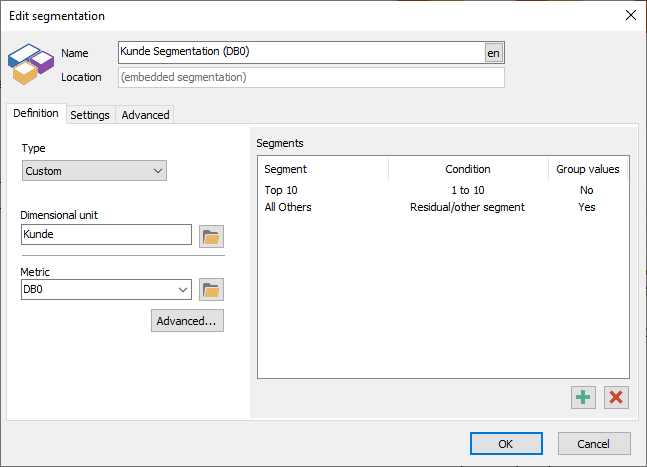Select the 'Top 10' segment row
The width and height of the screenshot is (647, 467).
[x=443, y=190]
